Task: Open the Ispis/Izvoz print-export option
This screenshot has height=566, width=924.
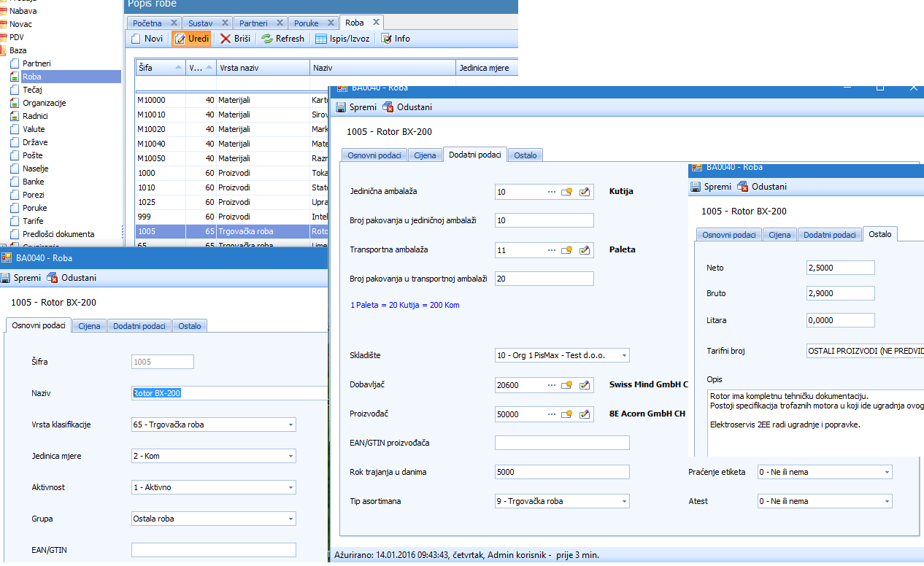Action: pos(342,39)
